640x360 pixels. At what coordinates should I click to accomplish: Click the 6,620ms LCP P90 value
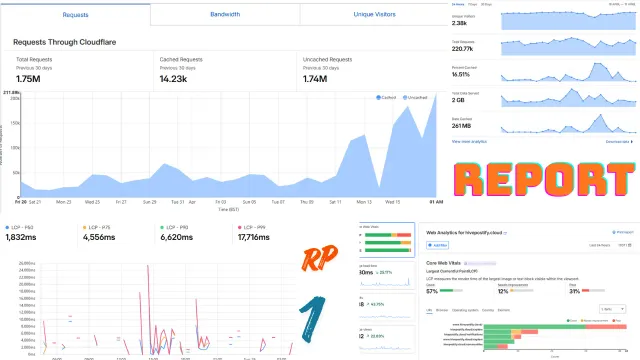pyautogui.click(x=176, y=237)
